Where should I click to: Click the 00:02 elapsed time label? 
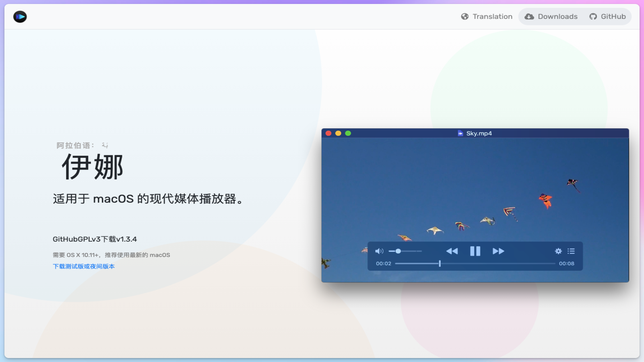383,264
